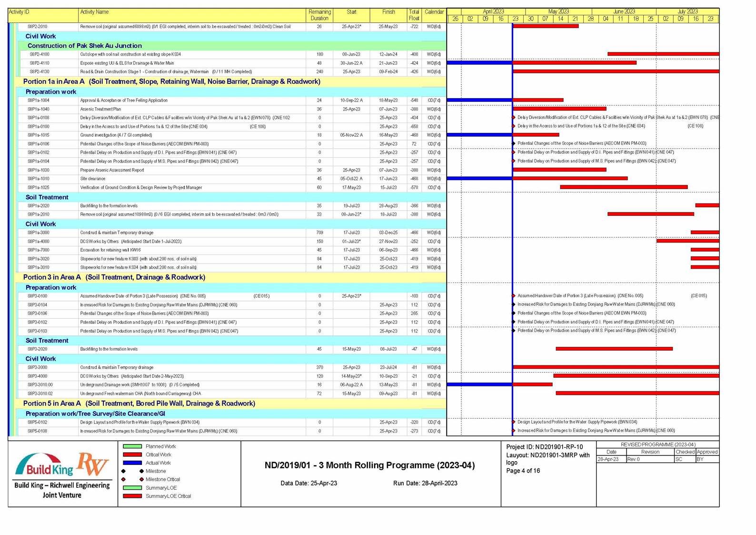
Task: Click activity ID S8P1a-2020
Action: 38,206
